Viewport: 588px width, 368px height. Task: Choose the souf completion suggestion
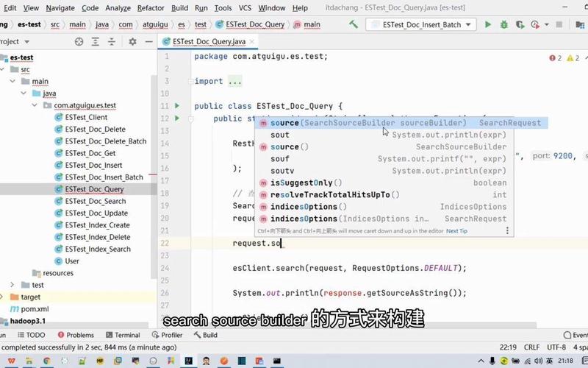[x=384, y=159]
